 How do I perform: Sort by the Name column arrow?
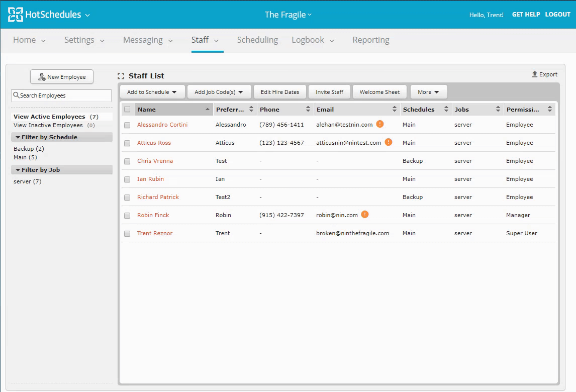coord(208,110)
